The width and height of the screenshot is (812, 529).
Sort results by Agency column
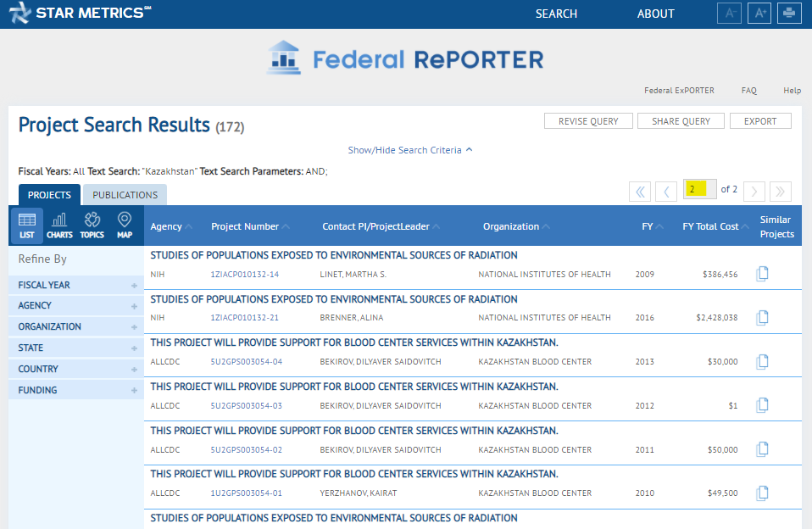171,226
